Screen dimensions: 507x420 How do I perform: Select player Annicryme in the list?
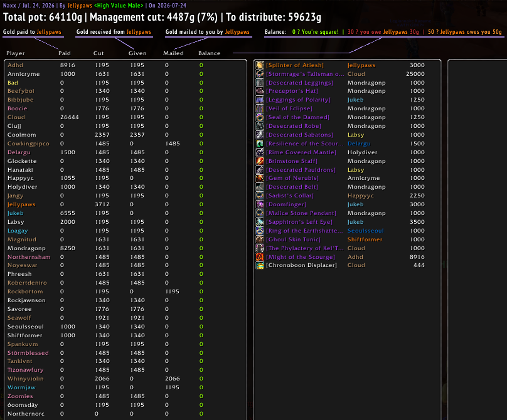(24, 74)
